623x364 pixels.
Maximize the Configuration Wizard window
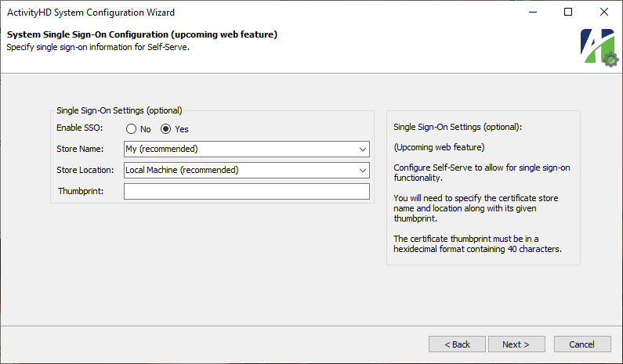coord(568,13)
